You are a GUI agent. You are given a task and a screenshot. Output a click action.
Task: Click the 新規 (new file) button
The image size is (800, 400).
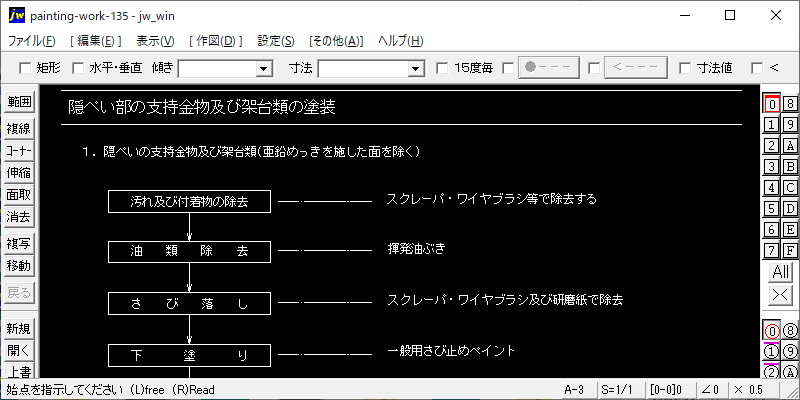(x=19, y=329)
